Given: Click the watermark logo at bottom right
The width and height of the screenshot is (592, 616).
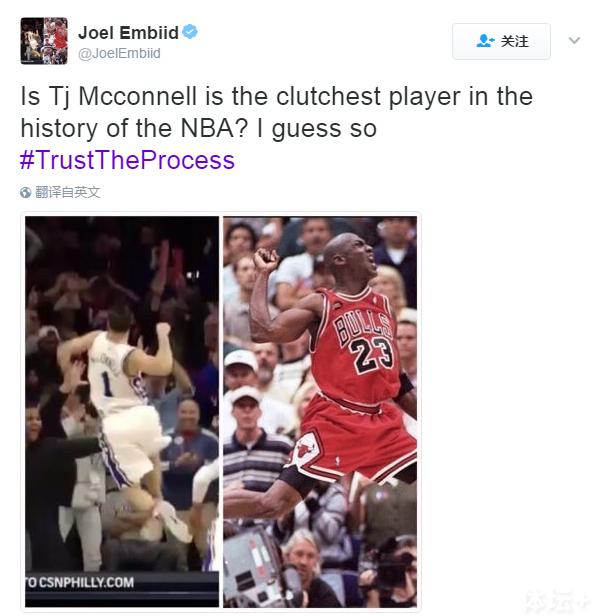Looking at the screenshot, I should [558, 602].
